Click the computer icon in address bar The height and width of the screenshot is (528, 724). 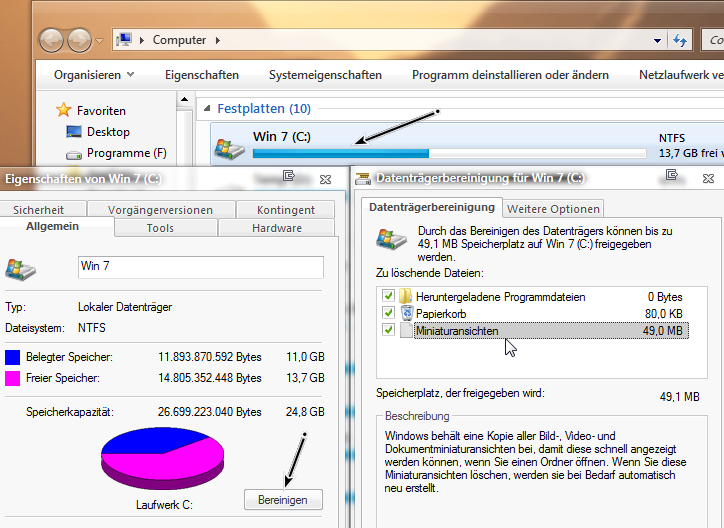[124, 40]
